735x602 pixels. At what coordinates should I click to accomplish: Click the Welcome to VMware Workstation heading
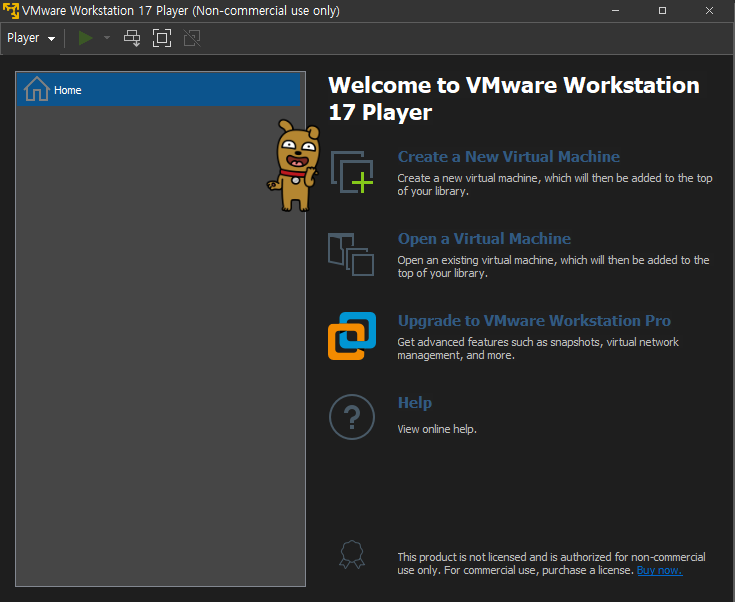click(x=514, y=98)
